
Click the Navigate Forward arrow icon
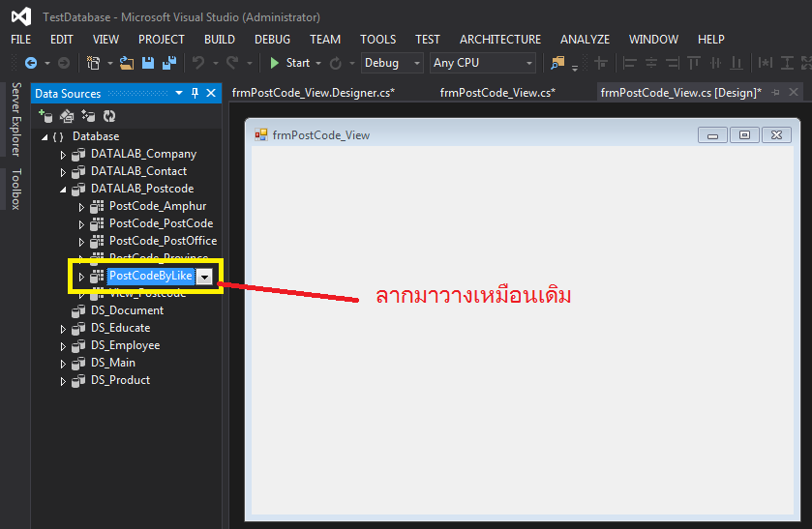(64, 63)
